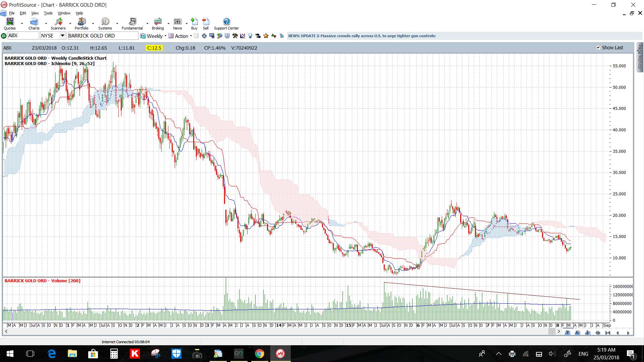Open the Scanners tool
Viewport: 644px width, 362px height.
tap(58, 24)
